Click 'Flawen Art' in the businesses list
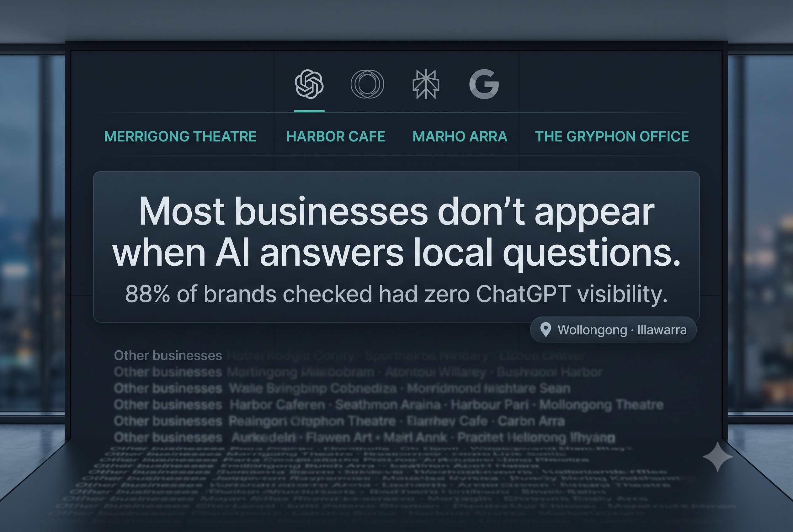 (339, 437)
